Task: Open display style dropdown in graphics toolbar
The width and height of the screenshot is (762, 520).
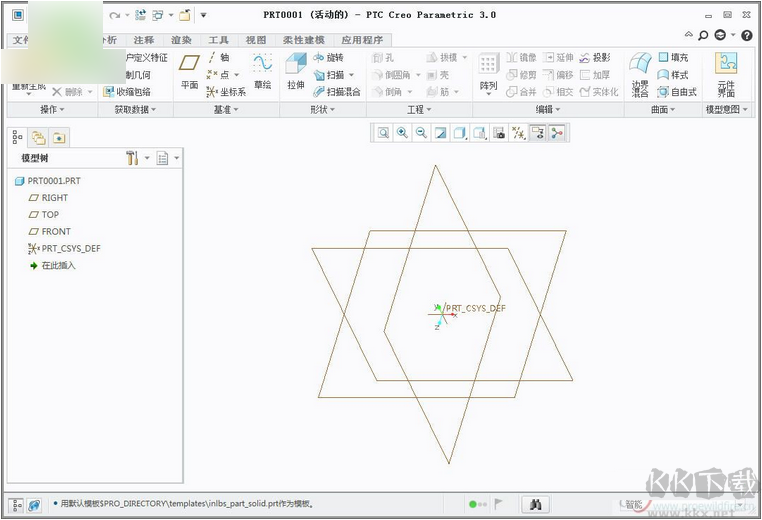Action: click(460, 133)
